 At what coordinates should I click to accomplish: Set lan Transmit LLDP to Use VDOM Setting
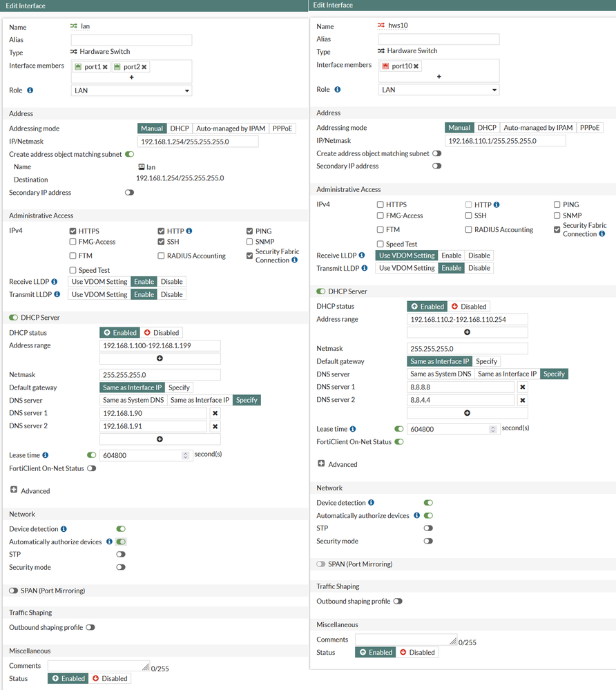tap(99, 294)
